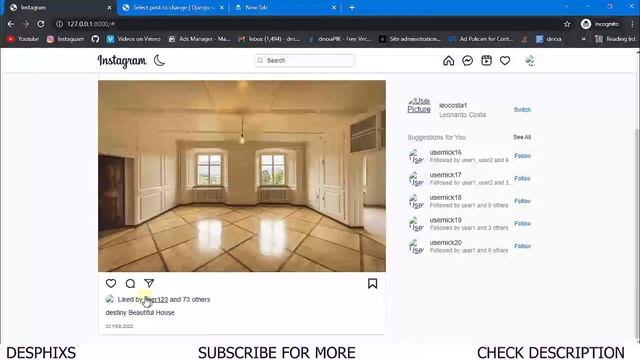Screen dimensions: 640x360
Task: Click the liked-by user small avatar
Action: (110, 299)
